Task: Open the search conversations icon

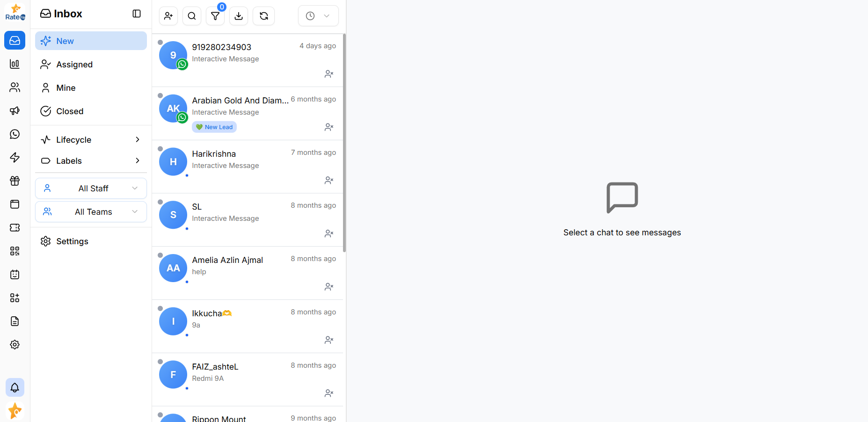Action: (192, 16)
